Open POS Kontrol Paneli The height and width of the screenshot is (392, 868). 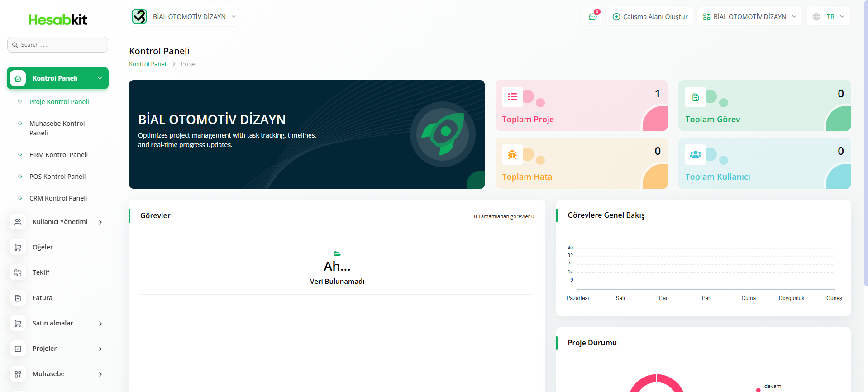(x=57, y=177)
